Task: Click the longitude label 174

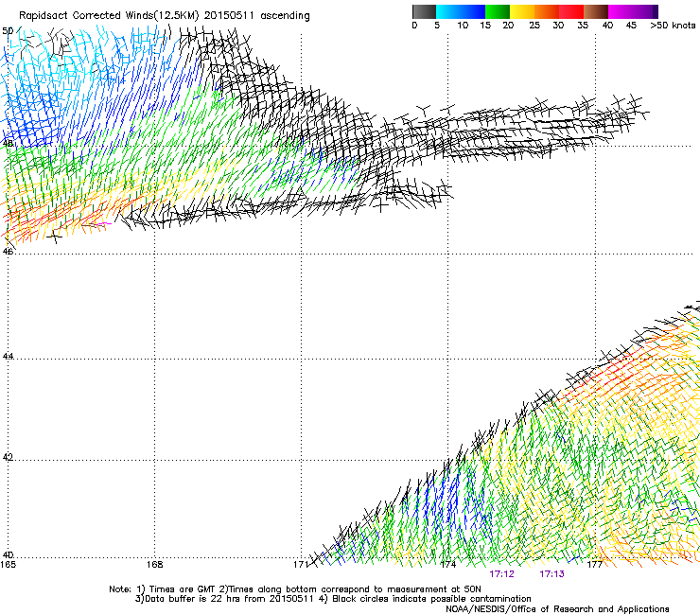Action: 448,565
